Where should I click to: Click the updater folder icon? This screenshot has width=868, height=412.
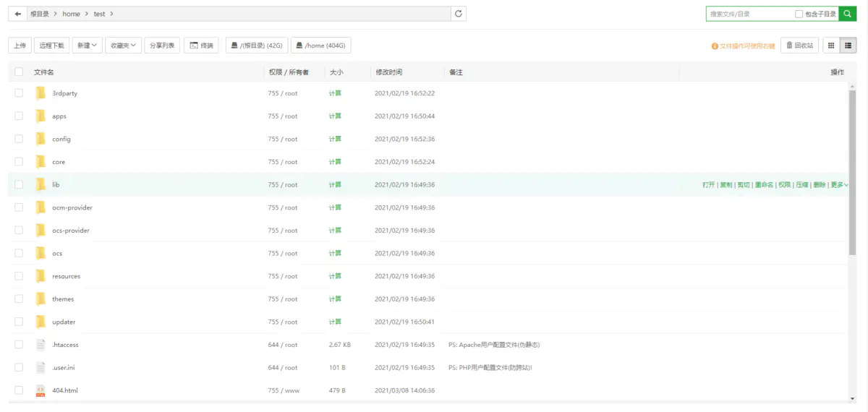point(41,322)
